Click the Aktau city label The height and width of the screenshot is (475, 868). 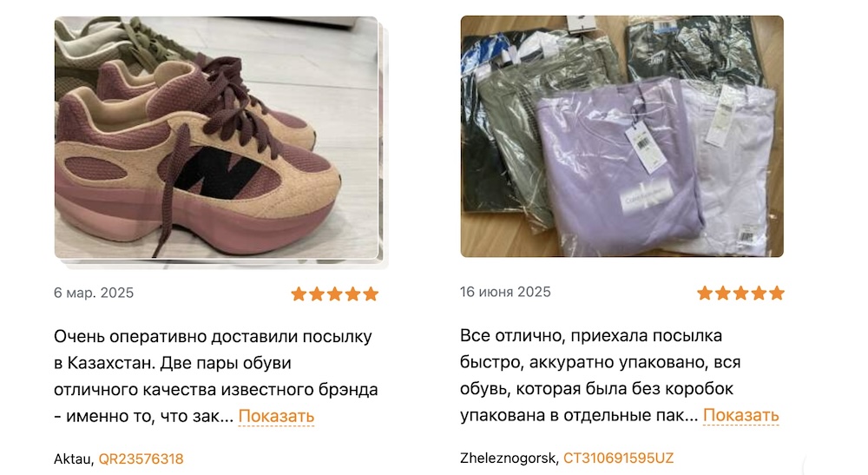tap(74, 459)
